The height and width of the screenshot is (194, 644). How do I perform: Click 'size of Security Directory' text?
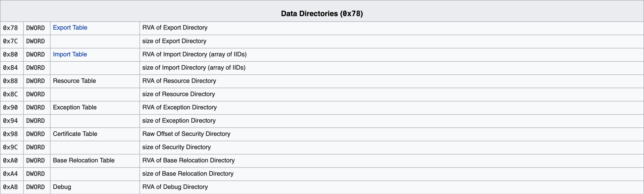[x=176, y=147]
